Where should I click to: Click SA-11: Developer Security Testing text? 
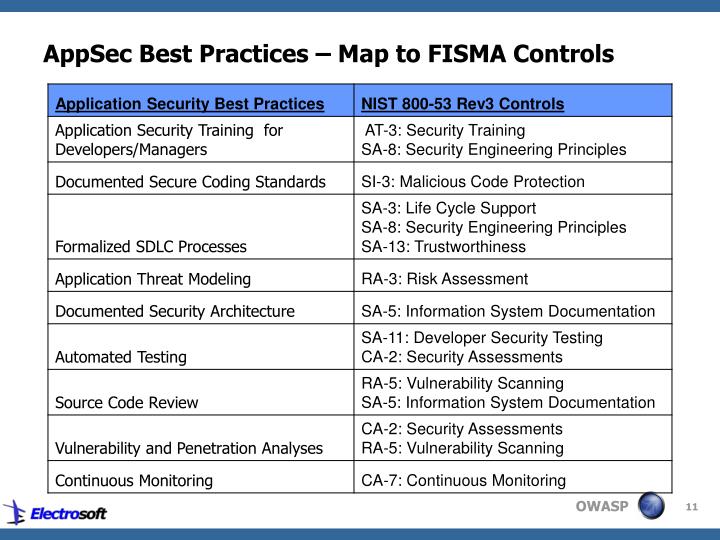[482, 338]
